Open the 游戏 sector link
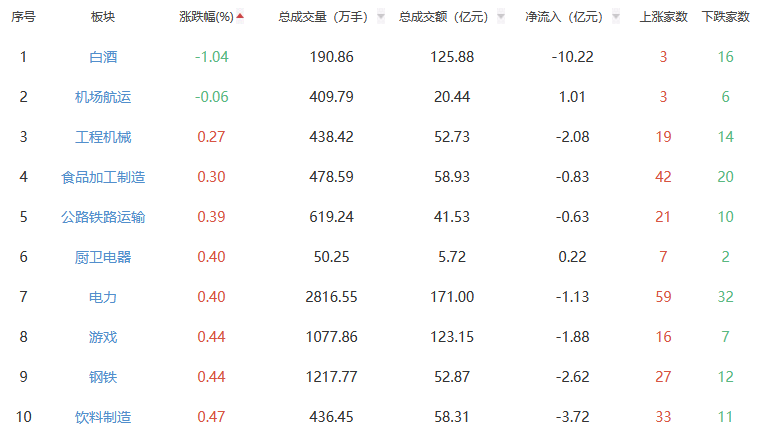Image resolution: width=764 pixels, height=434 pixels. tap(103, 337)
